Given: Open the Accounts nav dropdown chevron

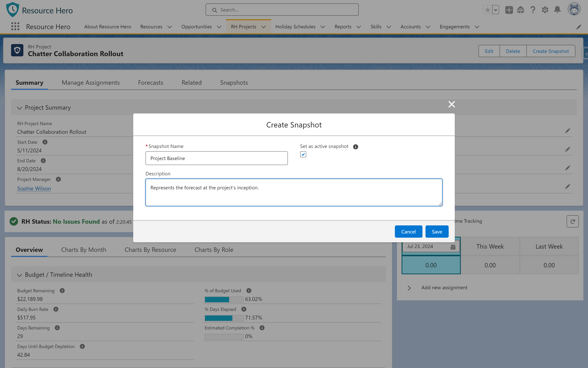Looking at the screenshot, I should (x=428, y=27).
